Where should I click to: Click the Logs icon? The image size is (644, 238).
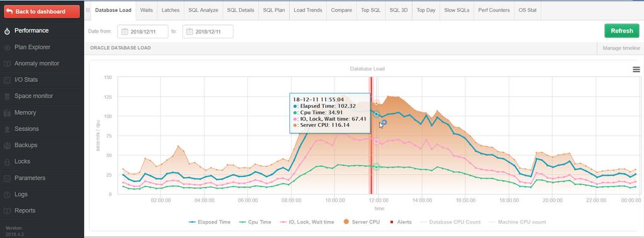click(x=7, y=195)
